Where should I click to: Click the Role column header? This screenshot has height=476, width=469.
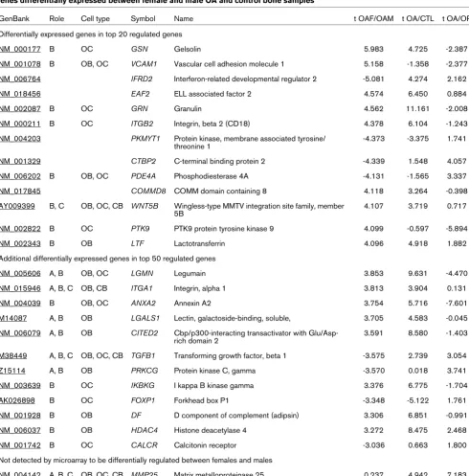[56, 18]
